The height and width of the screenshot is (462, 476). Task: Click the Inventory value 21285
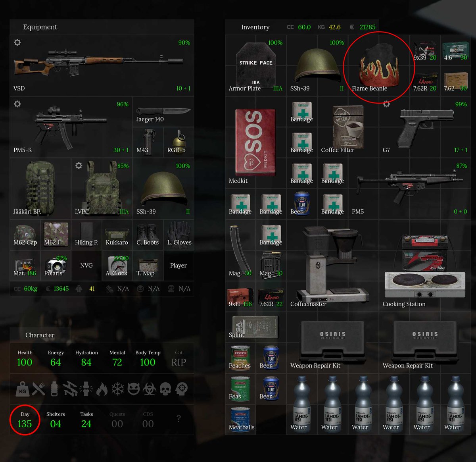367,27
